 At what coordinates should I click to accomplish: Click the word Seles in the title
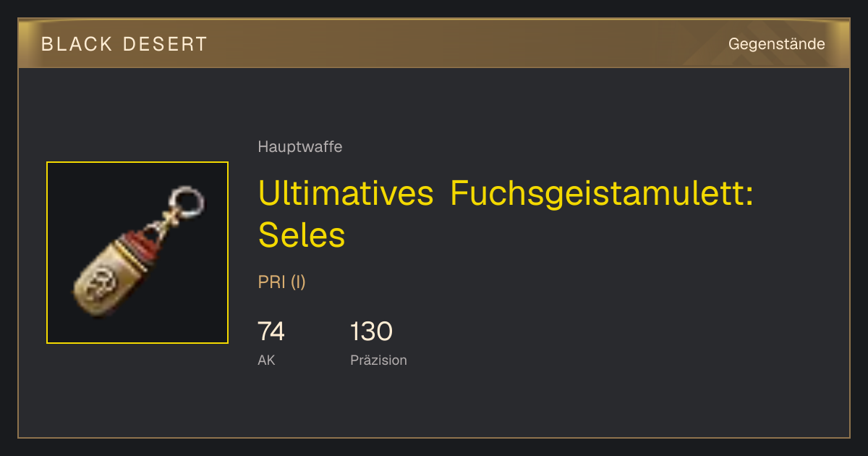coord(302,235)
